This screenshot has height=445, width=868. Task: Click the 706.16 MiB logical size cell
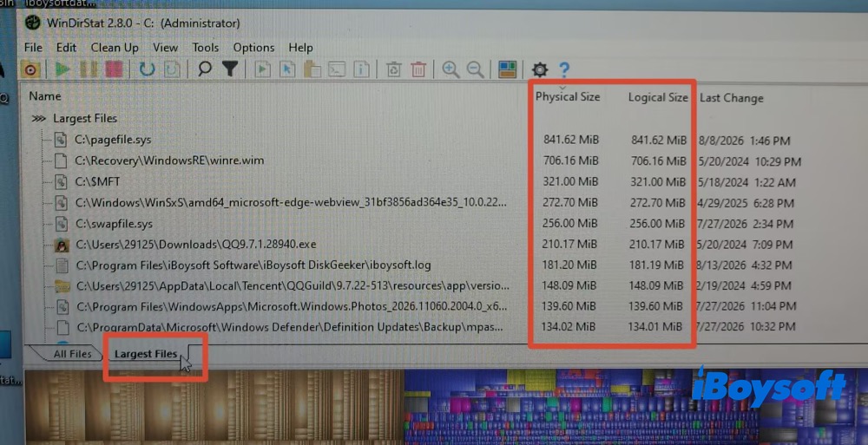[x=658, y=161]
